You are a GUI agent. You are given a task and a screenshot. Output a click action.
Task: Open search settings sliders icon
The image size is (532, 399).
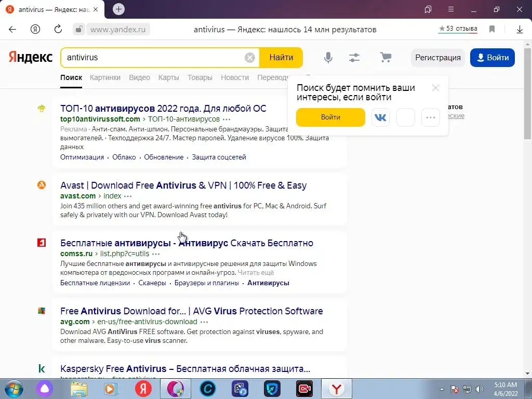(x=354, y=58)
